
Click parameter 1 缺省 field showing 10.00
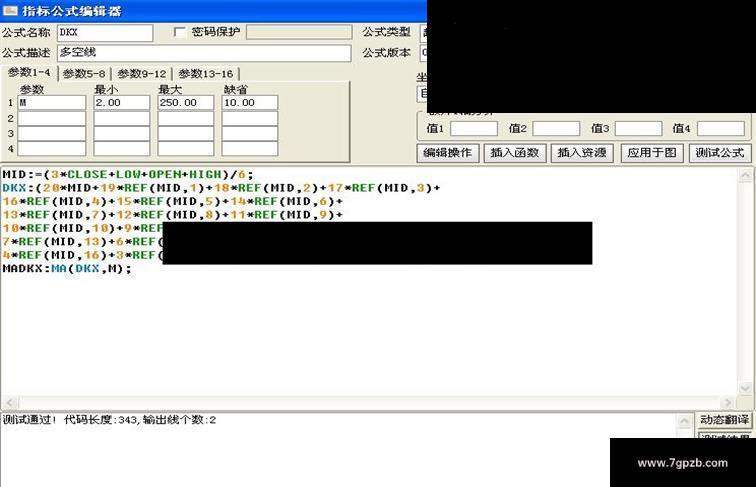(250, 103)
